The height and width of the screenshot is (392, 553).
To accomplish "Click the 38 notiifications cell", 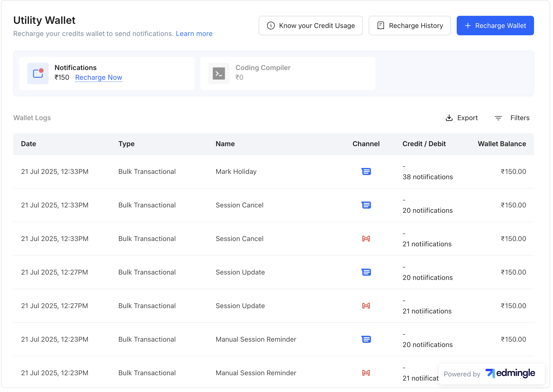I will point(428,177).
